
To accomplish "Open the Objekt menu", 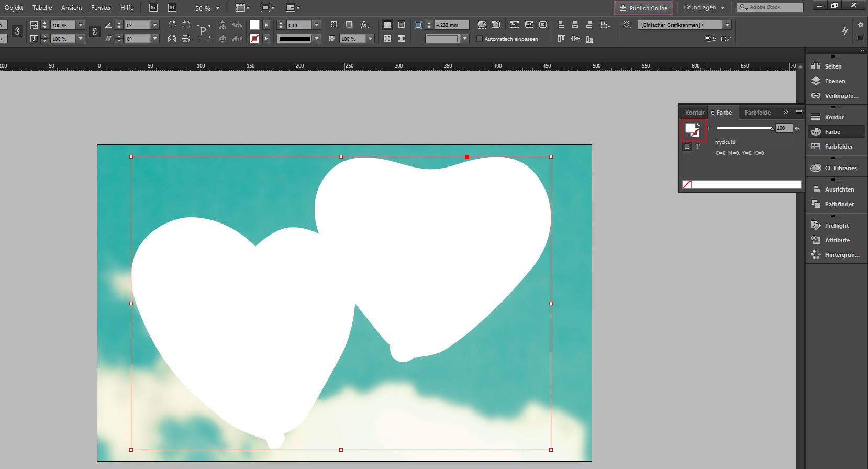I will point(14,8).
